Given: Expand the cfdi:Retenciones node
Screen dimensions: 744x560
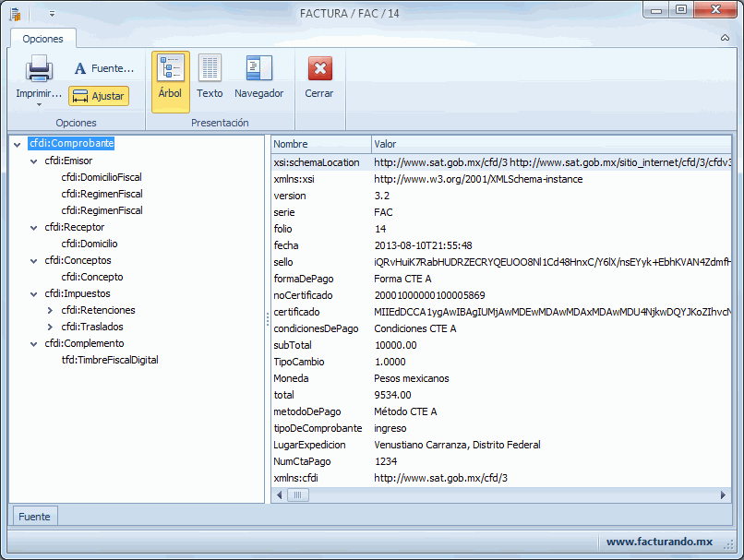Looking at the screenshot, I should (50, 311).
